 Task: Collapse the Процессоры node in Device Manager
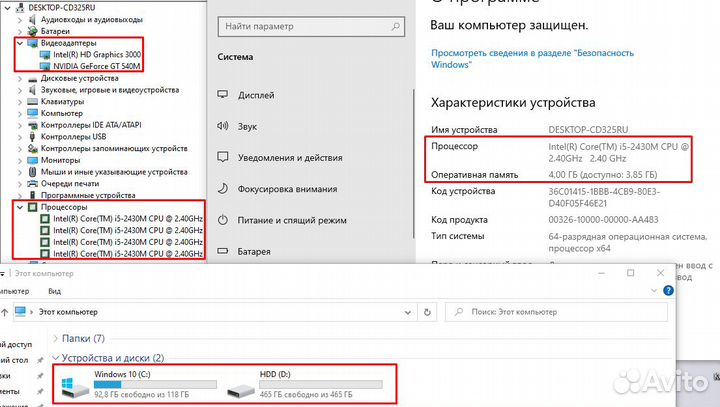coord(20,207)
